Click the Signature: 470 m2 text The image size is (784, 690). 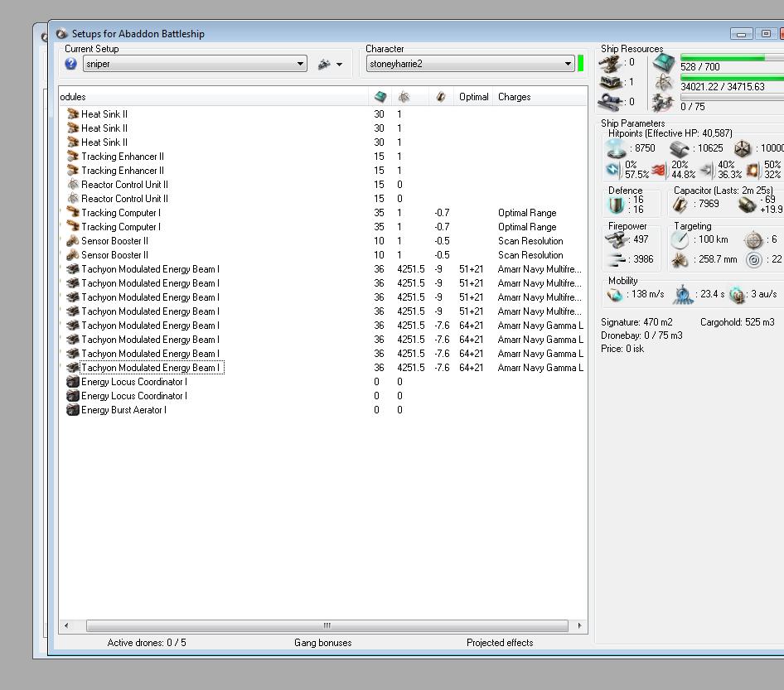pos(636,321)
